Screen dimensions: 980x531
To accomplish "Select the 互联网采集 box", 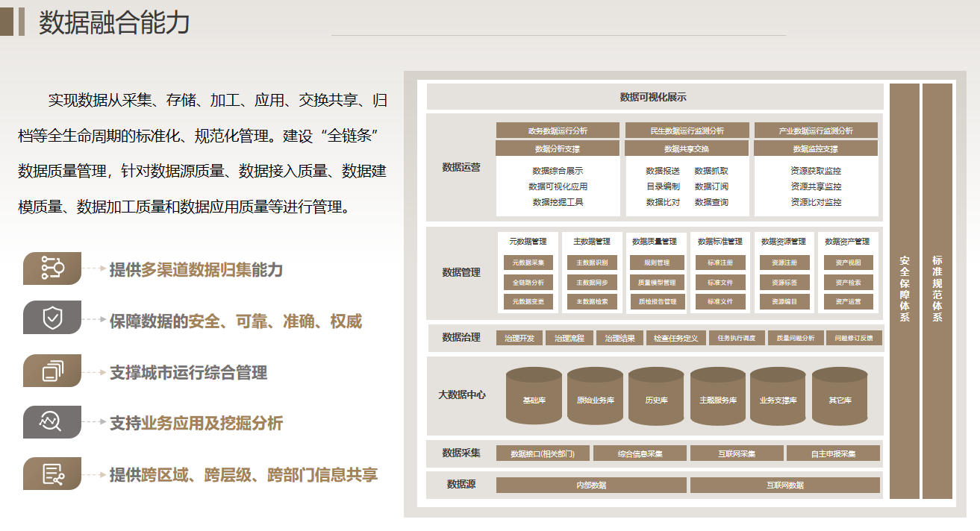I will [x=737, y=453].
